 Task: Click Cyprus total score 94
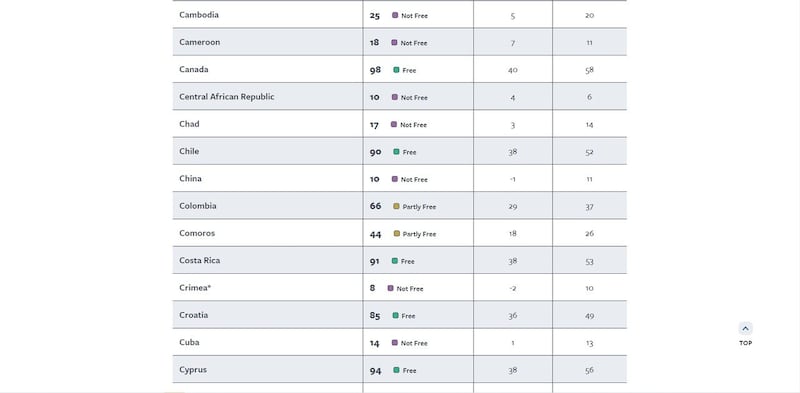[x=376, y=371]
